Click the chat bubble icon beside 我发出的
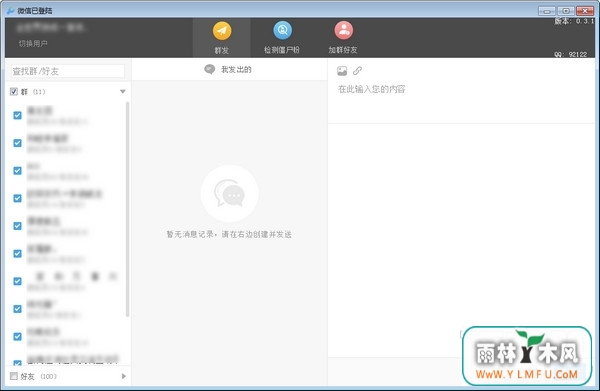This screenshot has width=600, height=391. pyautogui.click(x=210, y=69)
